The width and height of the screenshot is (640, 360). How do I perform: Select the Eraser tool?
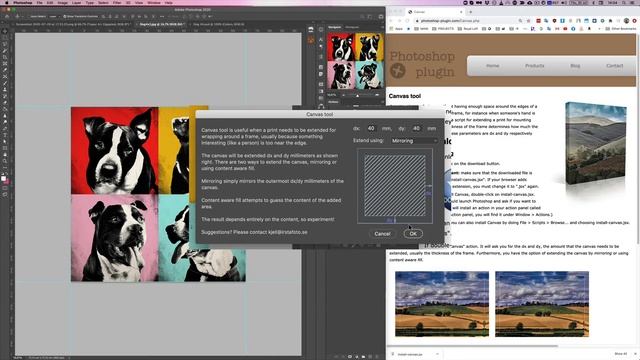5,102
